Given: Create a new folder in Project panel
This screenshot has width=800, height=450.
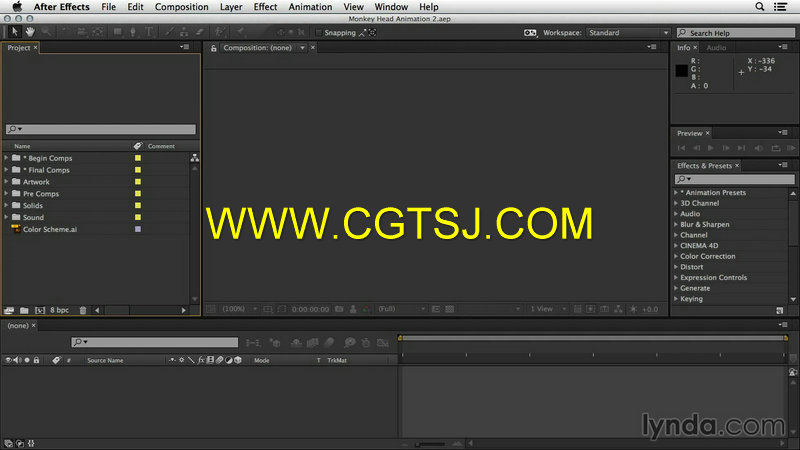Looking at the screenshot, I should coord(24,310).
